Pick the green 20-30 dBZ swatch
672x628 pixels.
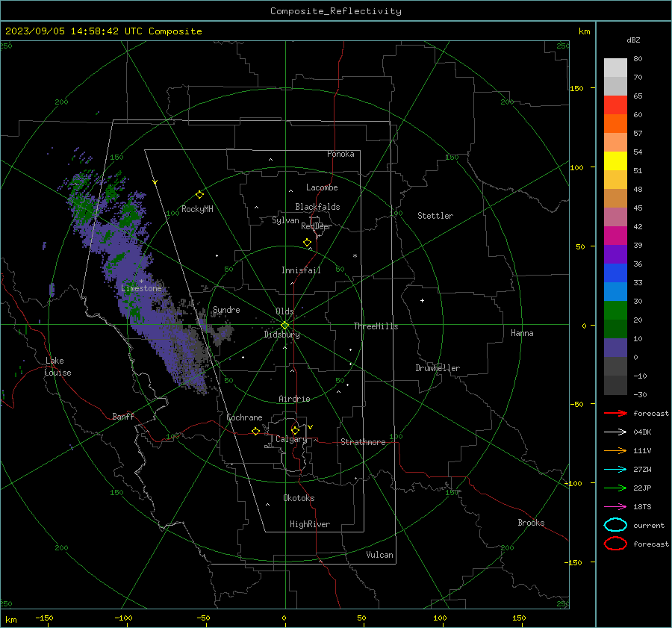[615, 311]
